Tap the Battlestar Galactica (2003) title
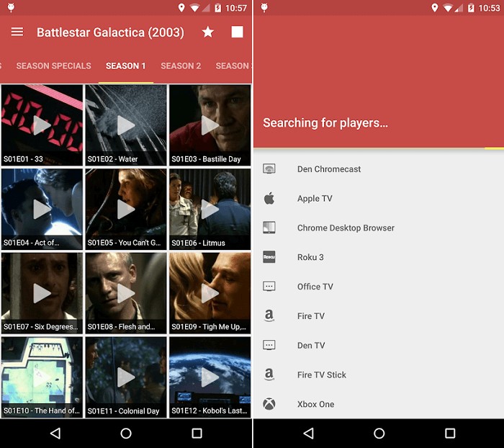 coord(110,32)
